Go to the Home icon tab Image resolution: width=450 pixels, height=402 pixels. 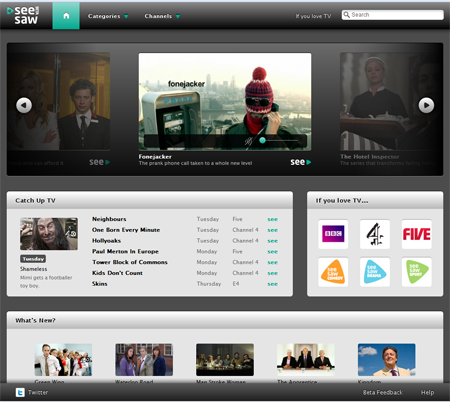pos(66,16)
